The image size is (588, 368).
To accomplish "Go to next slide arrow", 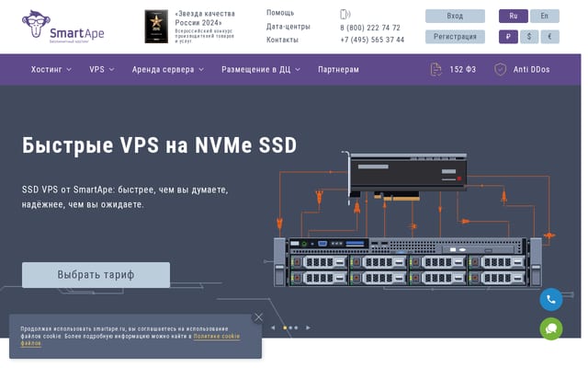I will tap(308, 328).
